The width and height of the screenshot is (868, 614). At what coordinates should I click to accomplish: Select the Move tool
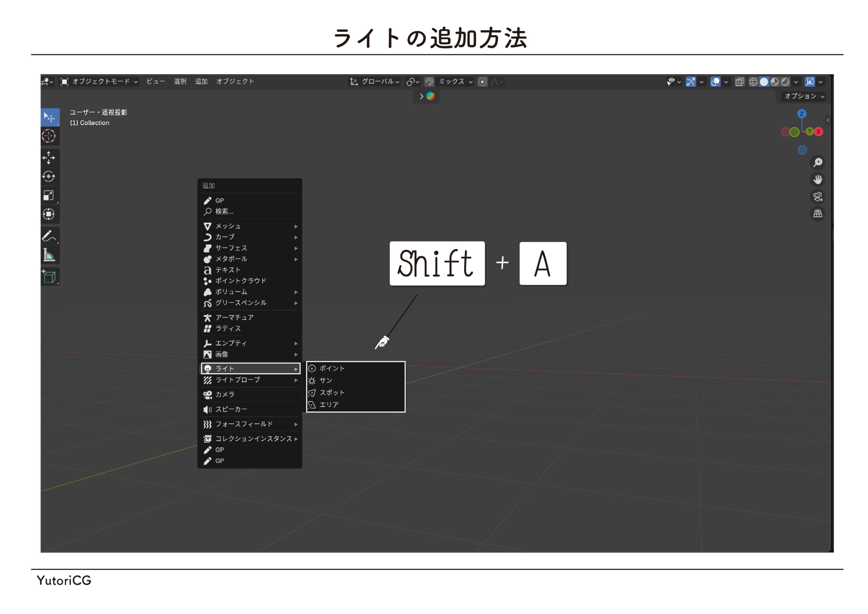(x=49, y=158)
